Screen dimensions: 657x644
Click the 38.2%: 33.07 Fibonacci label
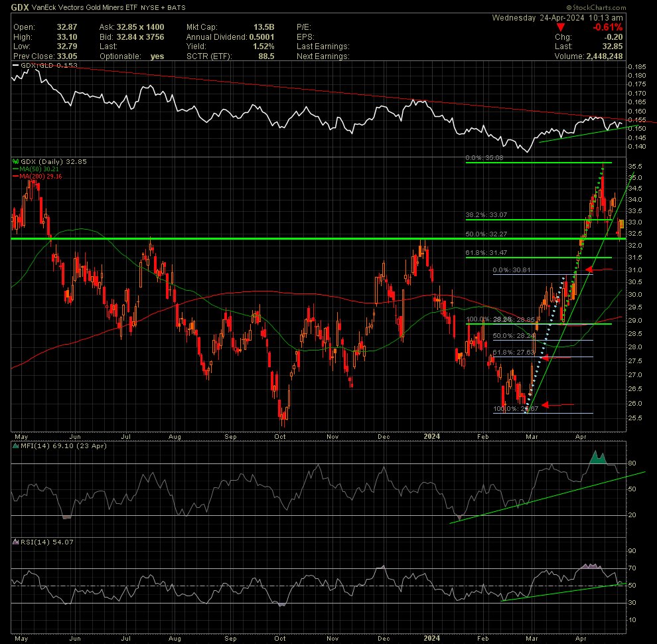[x=486, y=214]
